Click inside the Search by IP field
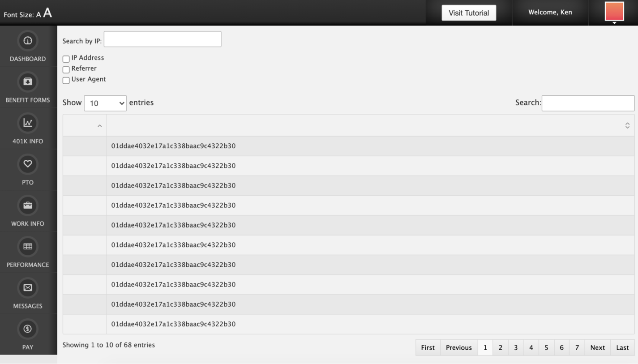 click(x=162, y=39)
